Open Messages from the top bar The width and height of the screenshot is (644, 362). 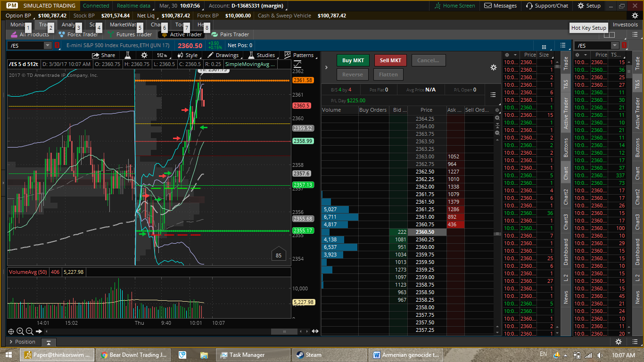(x=500, y=6)
